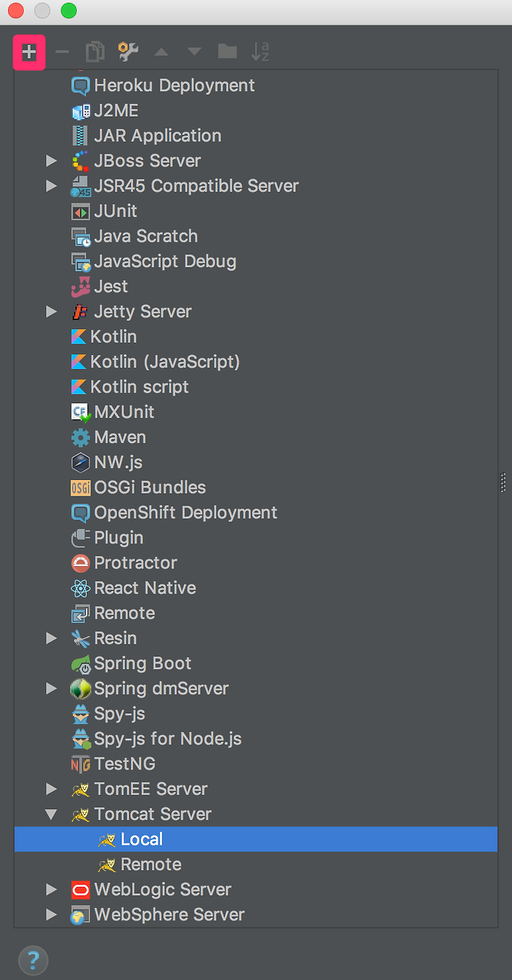Click the Java Scratch icon
Screen dimensions: 512x980
click(81, 236)
